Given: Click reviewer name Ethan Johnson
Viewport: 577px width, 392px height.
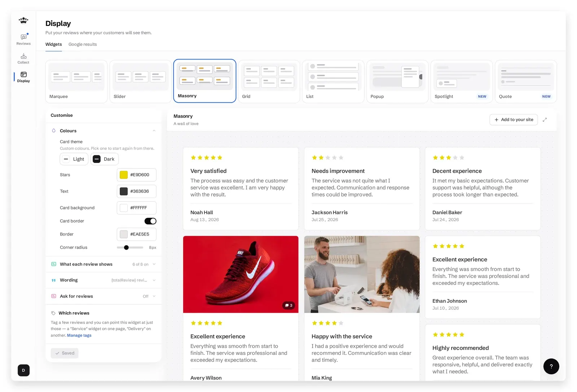Looking at the screenshot, I should (450, 301).
